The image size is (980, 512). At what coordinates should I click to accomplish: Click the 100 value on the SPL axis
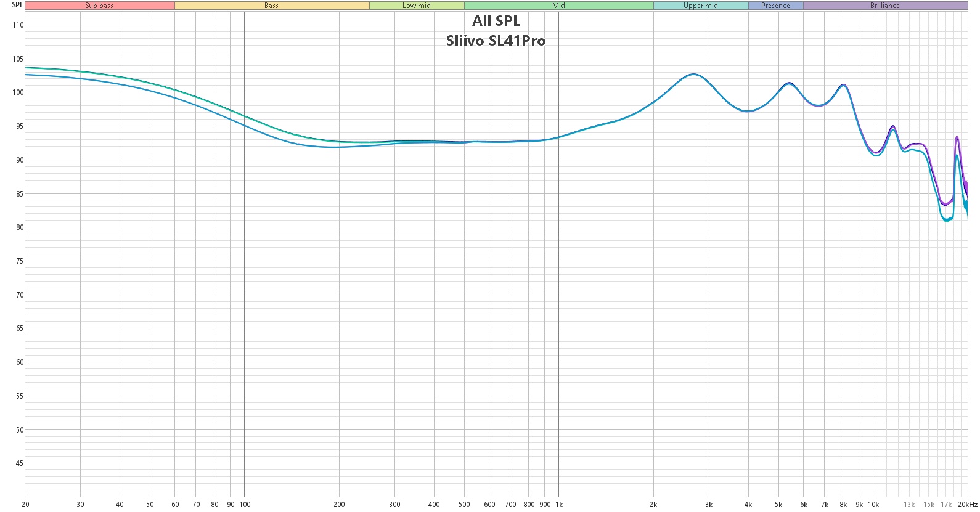18,92
